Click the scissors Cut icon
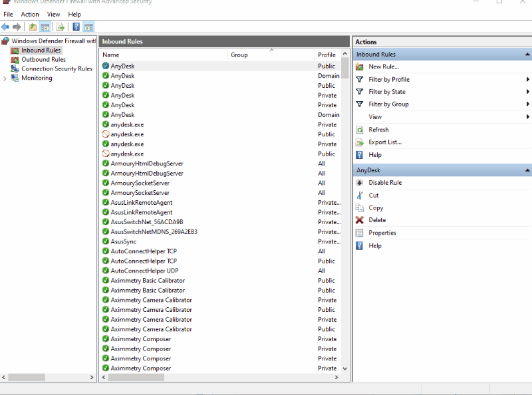The height and width of the screenshot is (395, 532). (360, 195)
